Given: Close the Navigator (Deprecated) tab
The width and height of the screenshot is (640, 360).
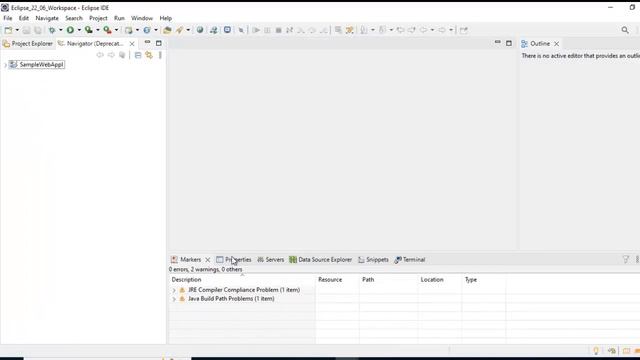Looking at the screenshot, I should click(x=132, y=43).
